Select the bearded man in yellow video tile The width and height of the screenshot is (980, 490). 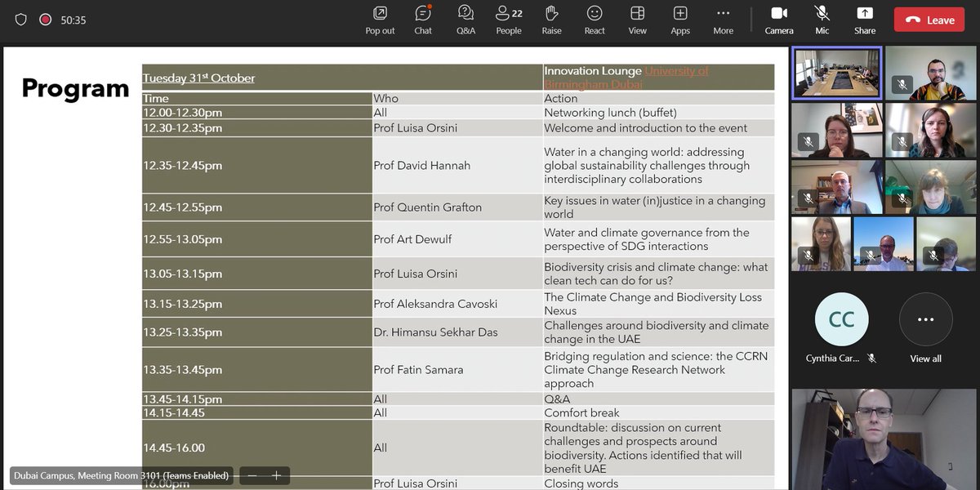click(930, 73)
